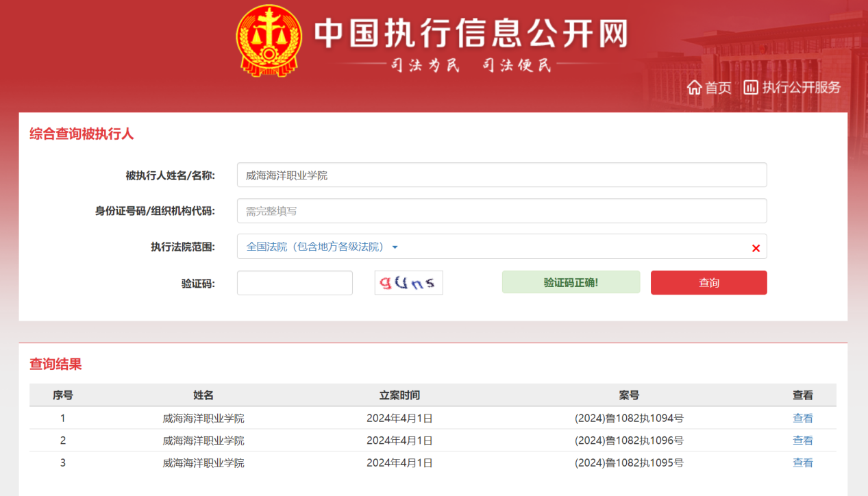
Task: Focus the 验证码 captcha input field
Action: (295, 283)
